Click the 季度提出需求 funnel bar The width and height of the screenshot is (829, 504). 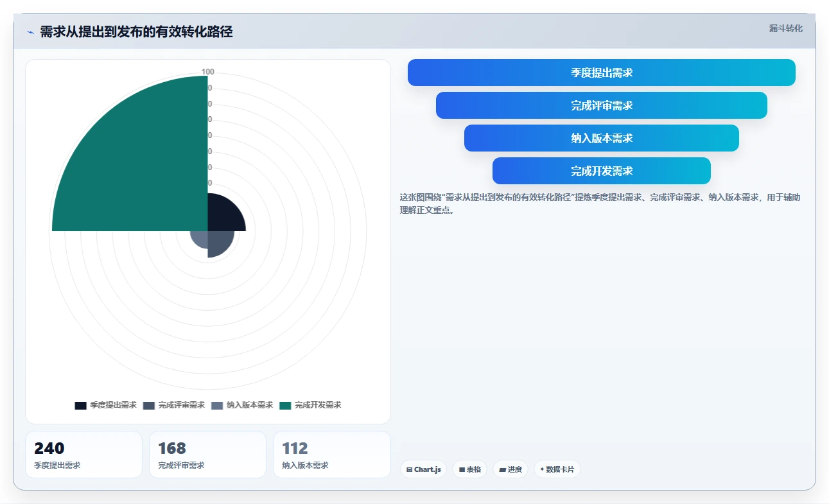pyautogui.click(x=602, y=73)
